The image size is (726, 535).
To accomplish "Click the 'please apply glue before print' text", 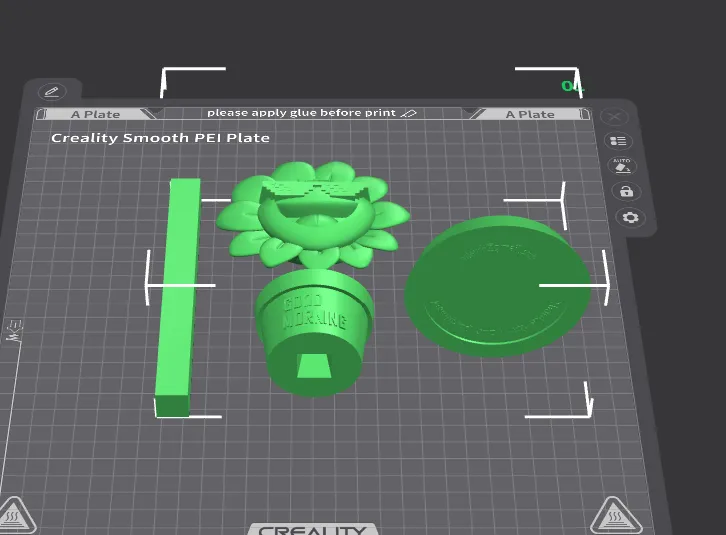I will [301, 113].
